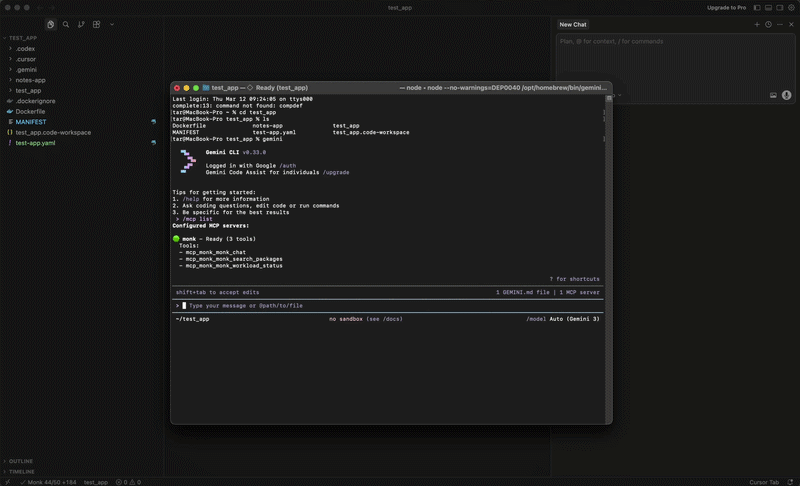800x486 pixels.
Task: Go forward using title bar arrow
Action: (x=52, y=8)
